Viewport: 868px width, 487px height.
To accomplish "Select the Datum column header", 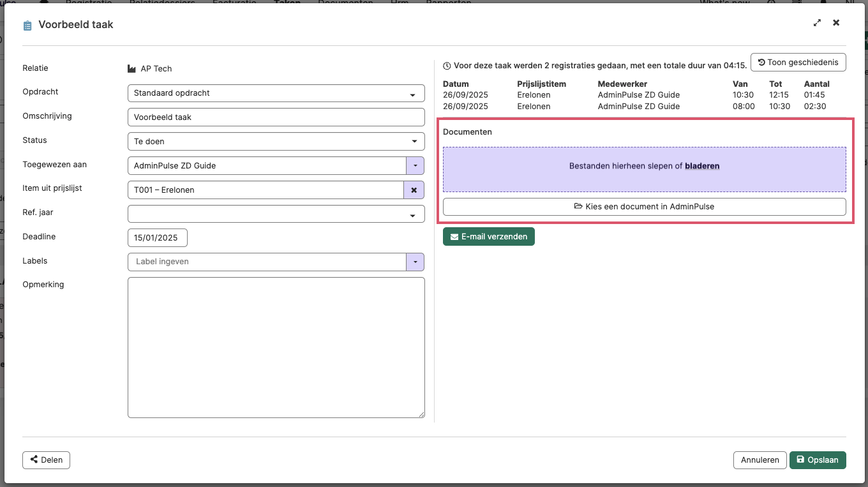I will tap(456, 84).
